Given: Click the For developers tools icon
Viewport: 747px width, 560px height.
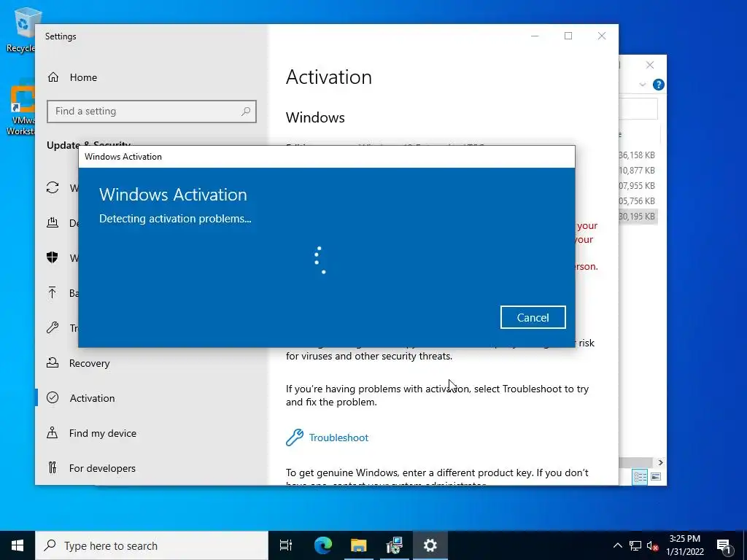Looking at the screenshot, I should coord(53,467).
